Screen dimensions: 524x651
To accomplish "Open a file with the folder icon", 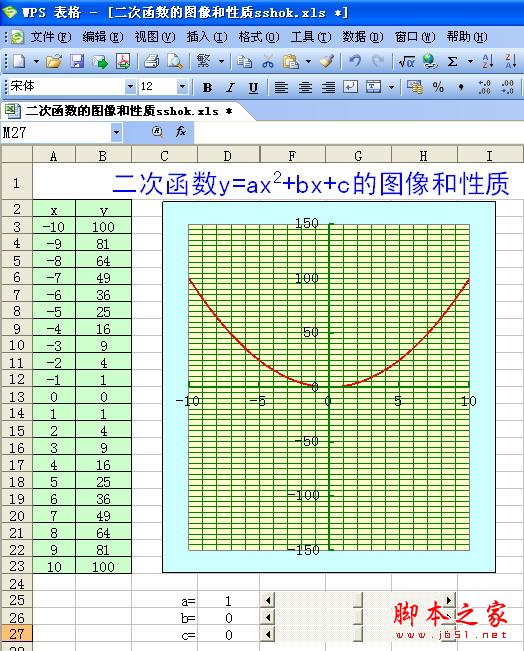I will tap(54, 62).
